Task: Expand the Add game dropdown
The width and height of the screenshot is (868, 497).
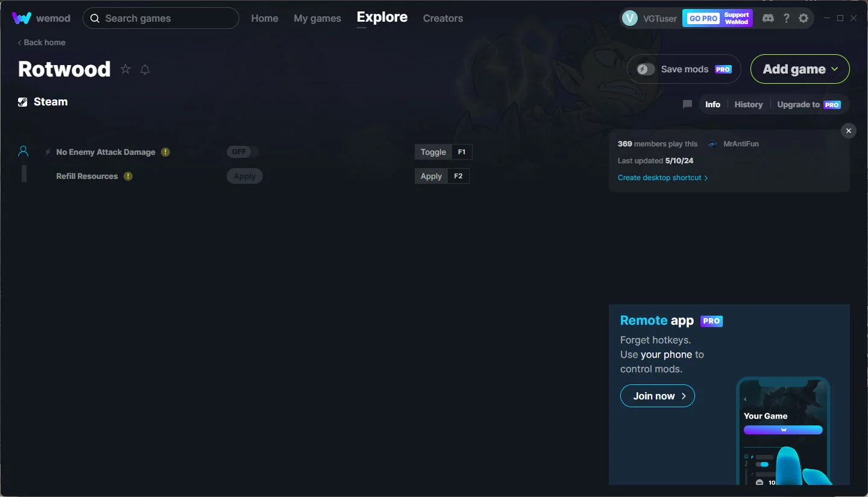Action: [x=800, y=69]
